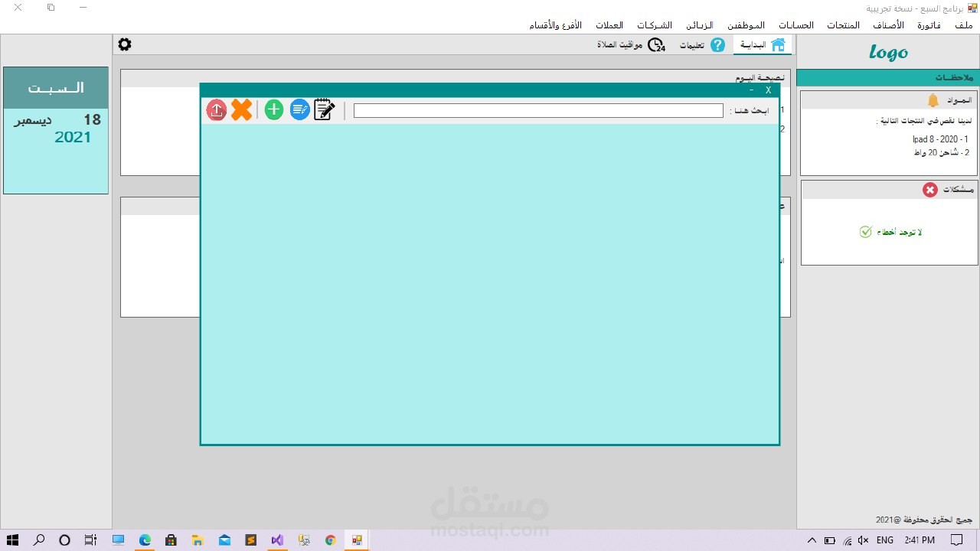Open the الأفرع والأقسام menu
This screenshot has height=551, width=980.
(x=556, y=25)
